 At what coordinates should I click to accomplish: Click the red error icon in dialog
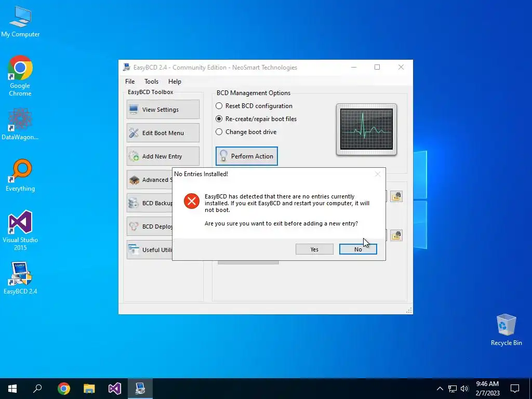(192, 201)
